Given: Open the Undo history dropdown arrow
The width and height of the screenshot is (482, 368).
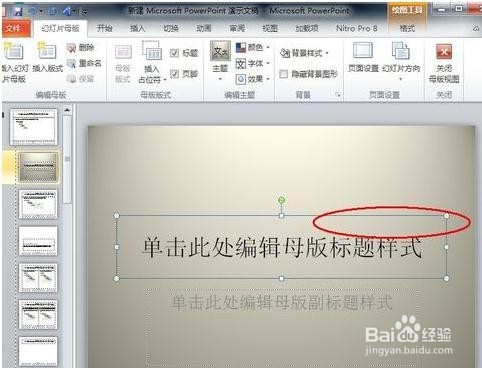Looking at the screenshot, I should click(x=41, y=11).
